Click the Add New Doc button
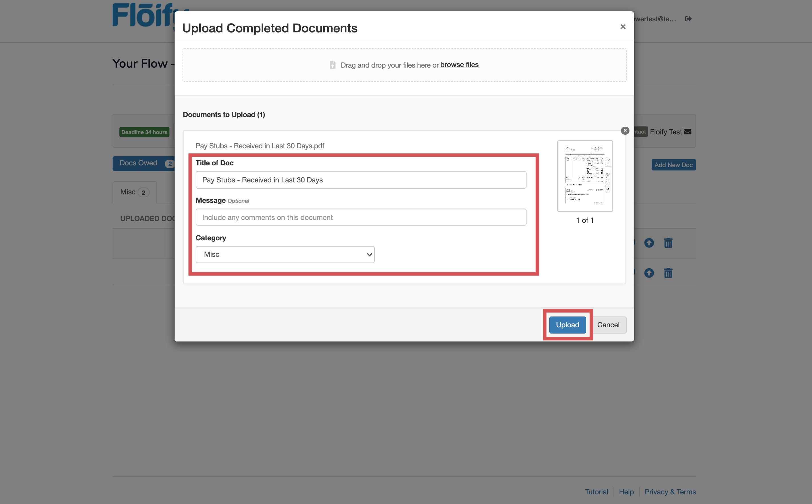Image resolution: width=812 pixels, height=504 pixels. click(673, 165)
